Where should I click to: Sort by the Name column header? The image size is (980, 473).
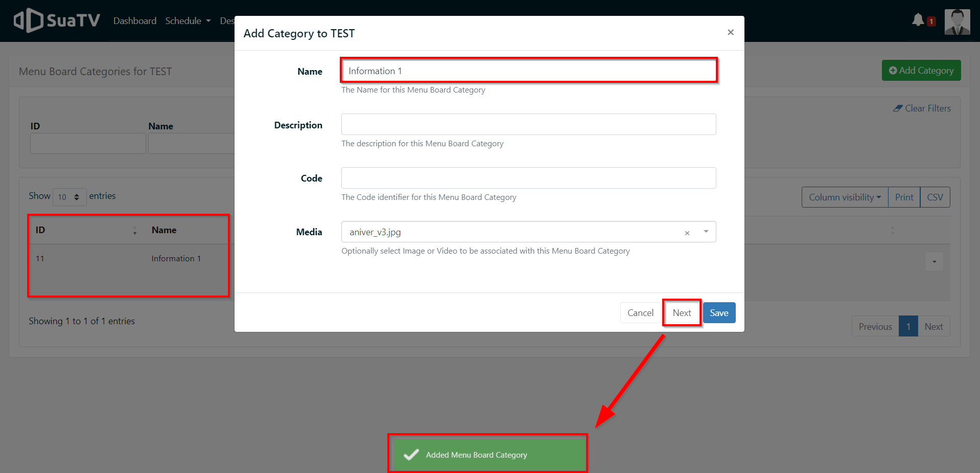pyautogui.click(x=164, y=230)
